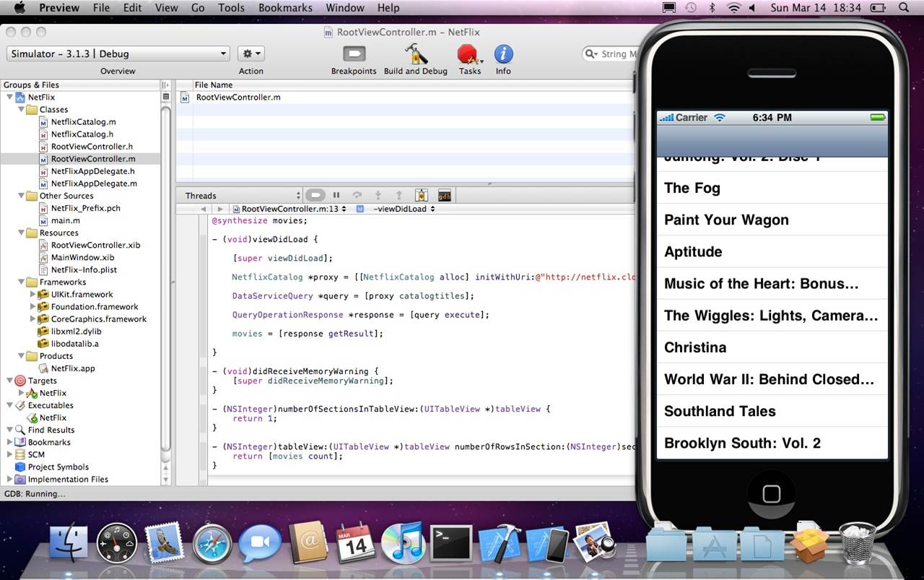This screenshot has width=924, height=580.
Task: Select NetflixCatalog.m in Groups & Files
Action: tap(83, 122)
